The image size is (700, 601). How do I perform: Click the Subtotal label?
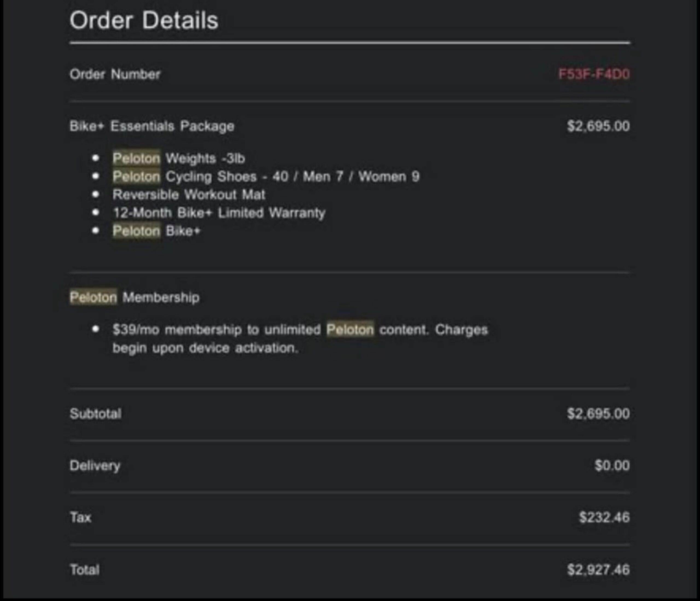click(x=95, y=413)
